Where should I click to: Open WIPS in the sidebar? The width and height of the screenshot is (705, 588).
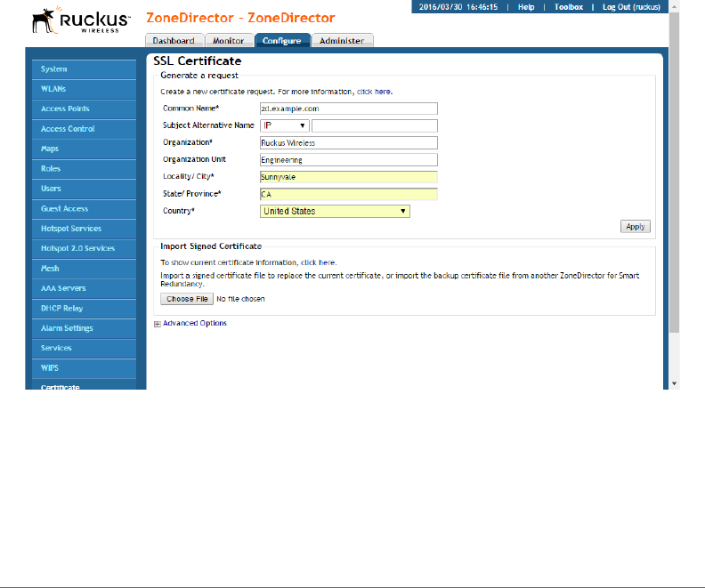[84, 368]
